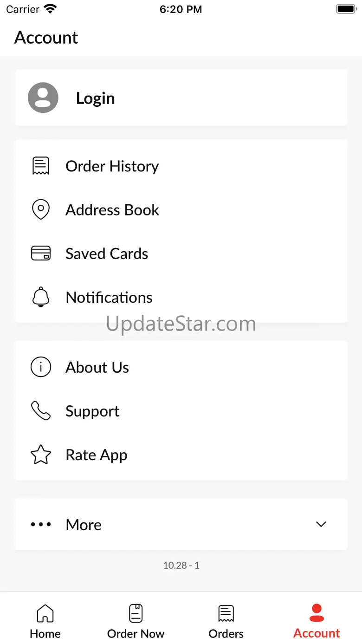The image size is (362, 644).
Task: Click the Rate App star icon
Action: pyautogui.click(x=41, y=455)
